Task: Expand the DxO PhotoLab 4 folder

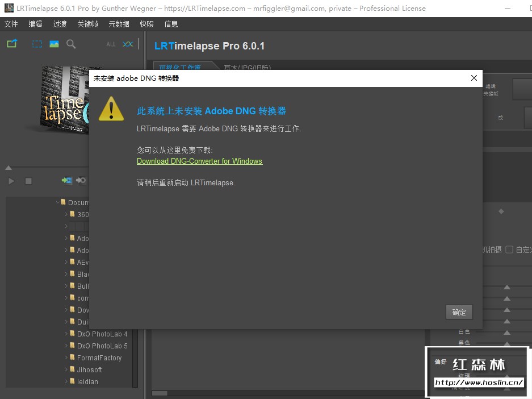Action: tap(66, 334)
